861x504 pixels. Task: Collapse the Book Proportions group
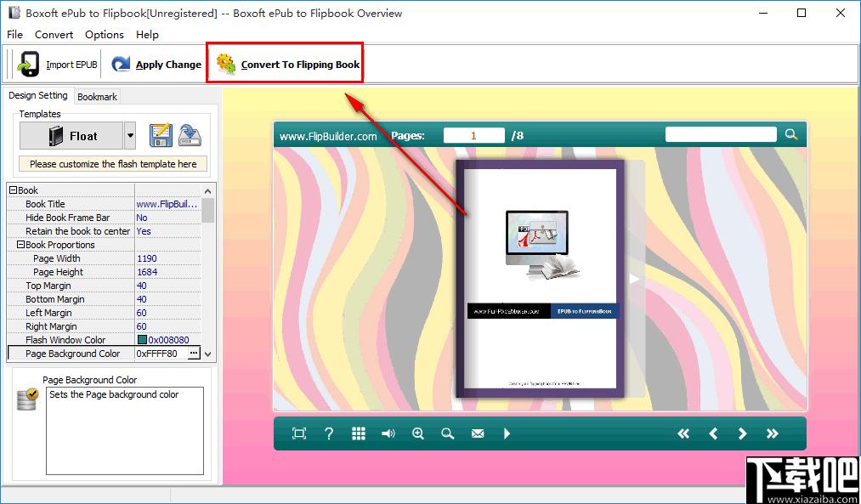21,244
